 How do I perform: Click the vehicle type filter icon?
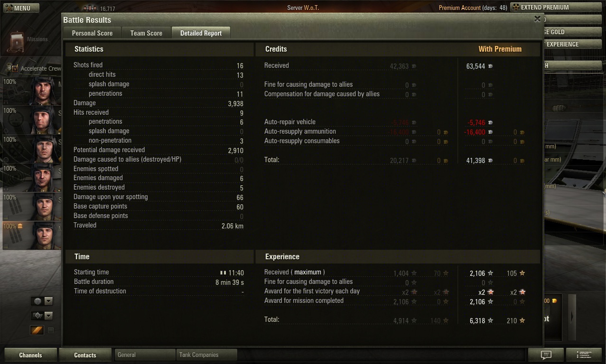(x=37, y=316)
